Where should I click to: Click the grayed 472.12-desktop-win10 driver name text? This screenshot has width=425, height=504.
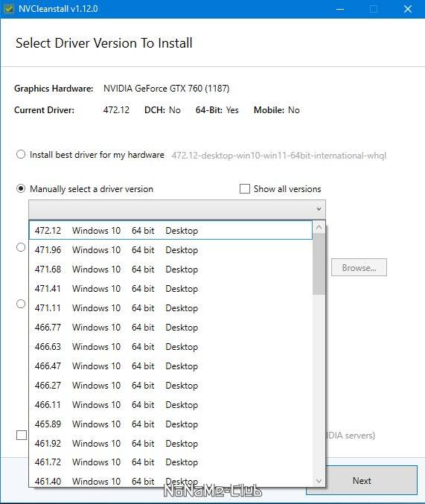coord(278,156)
